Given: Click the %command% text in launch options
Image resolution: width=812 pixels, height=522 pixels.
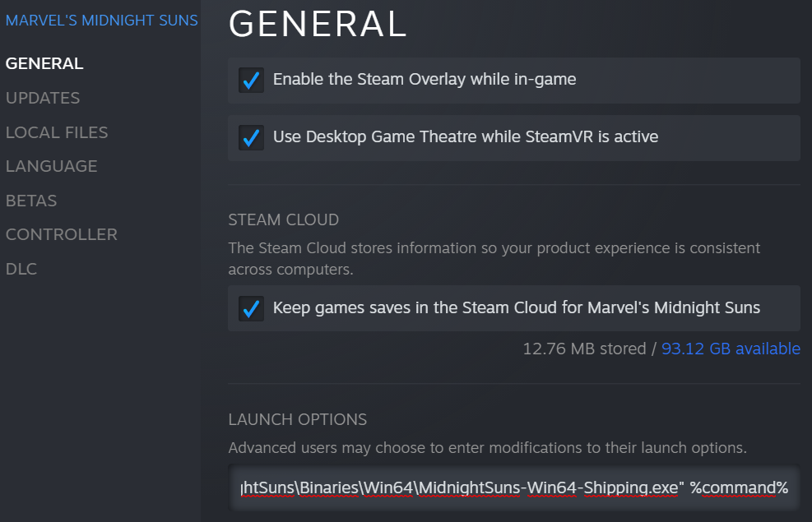Looking at the screenshot, I should [739, 488].
